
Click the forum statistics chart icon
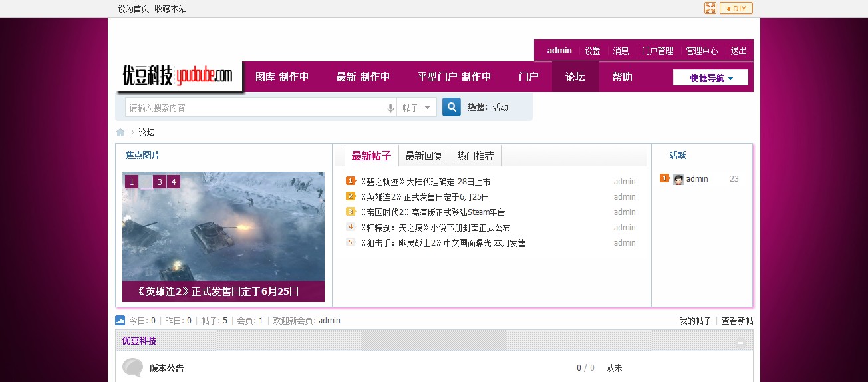(120, 320)
